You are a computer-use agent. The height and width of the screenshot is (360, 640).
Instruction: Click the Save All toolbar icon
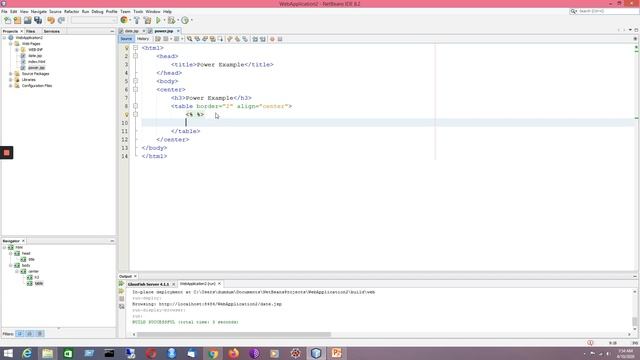pos(38,20)
